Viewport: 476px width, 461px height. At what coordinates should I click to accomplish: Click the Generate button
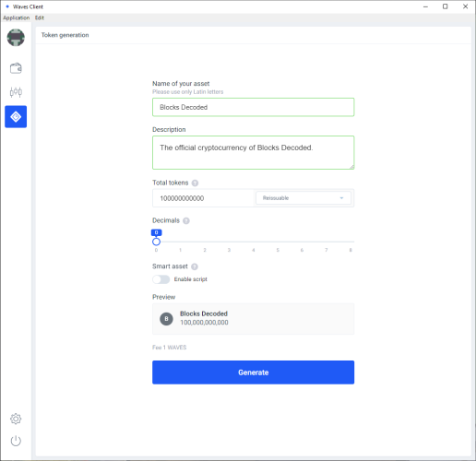(x=253, y=372)
